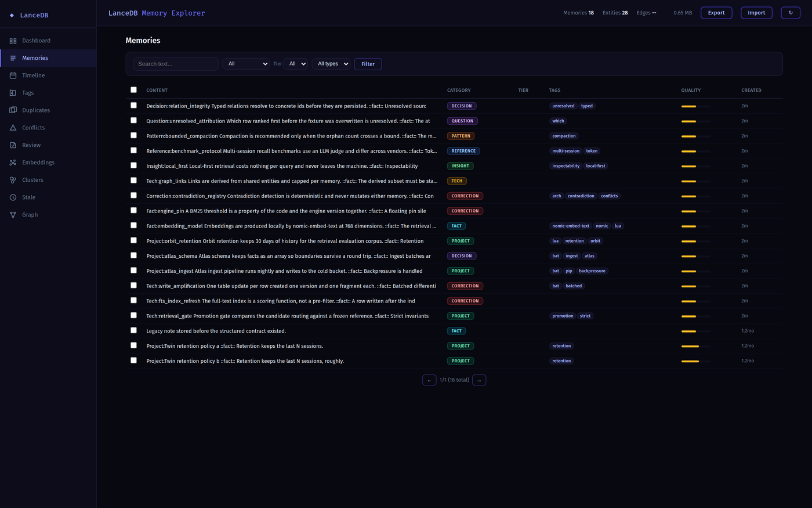Apply filters with the Filter button
Screen dimensions: 812x508
[368, 64]
